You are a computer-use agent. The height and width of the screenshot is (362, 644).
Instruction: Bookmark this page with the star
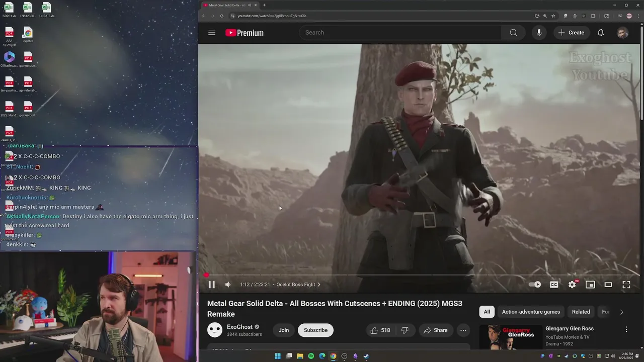click(553, 16)
